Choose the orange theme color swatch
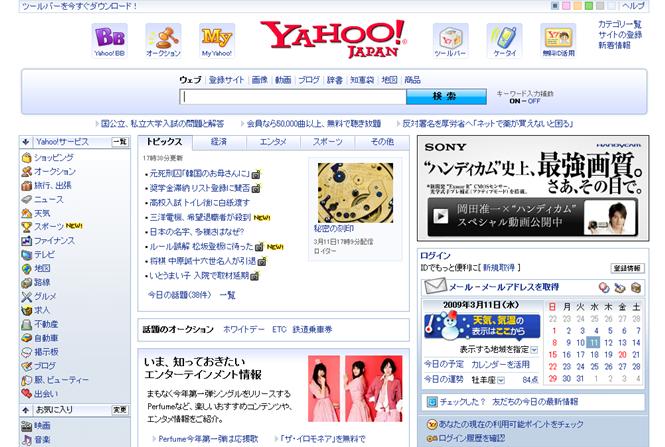Image resolution: width=665 pixels, height=447 pixels. (x=577, y=6)
